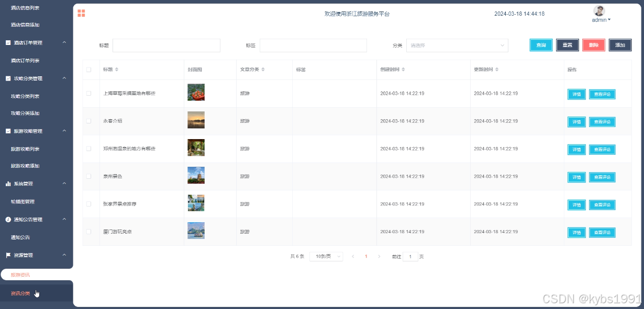Sort table by 创建时间 column arrows
This screenshot has width=644, height=309.
(403, 70)
